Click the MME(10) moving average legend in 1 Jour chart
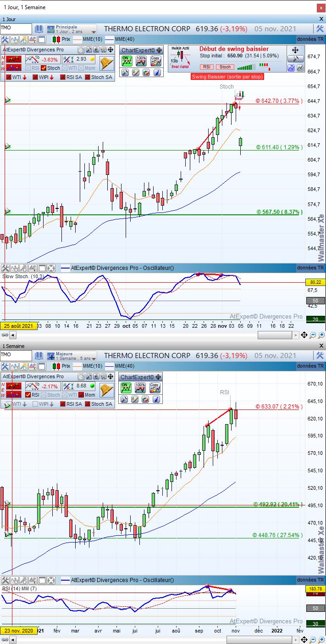 (88, 39)
